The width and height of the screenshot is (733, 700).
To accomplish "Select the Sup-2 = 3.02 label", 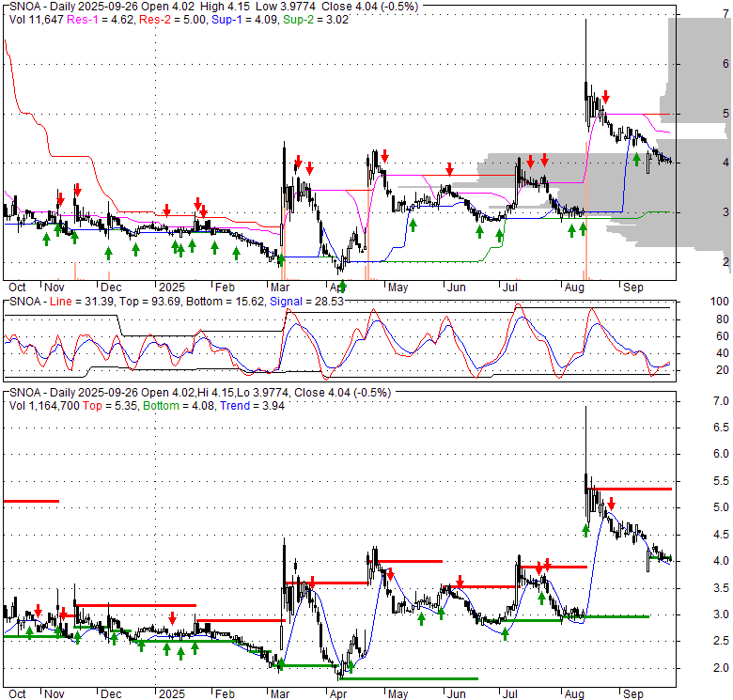I will click(x=316, y=20).
